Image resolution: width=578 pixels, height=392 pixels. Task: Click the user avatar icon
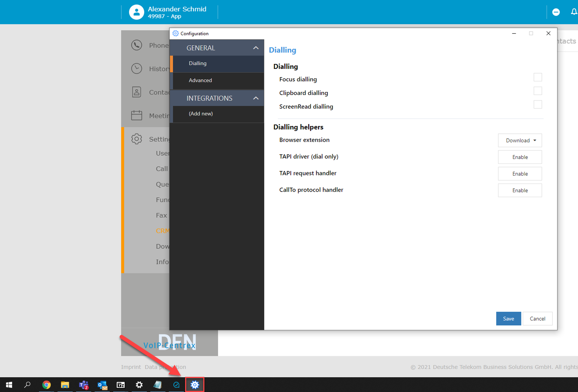[x=136, y=12]
